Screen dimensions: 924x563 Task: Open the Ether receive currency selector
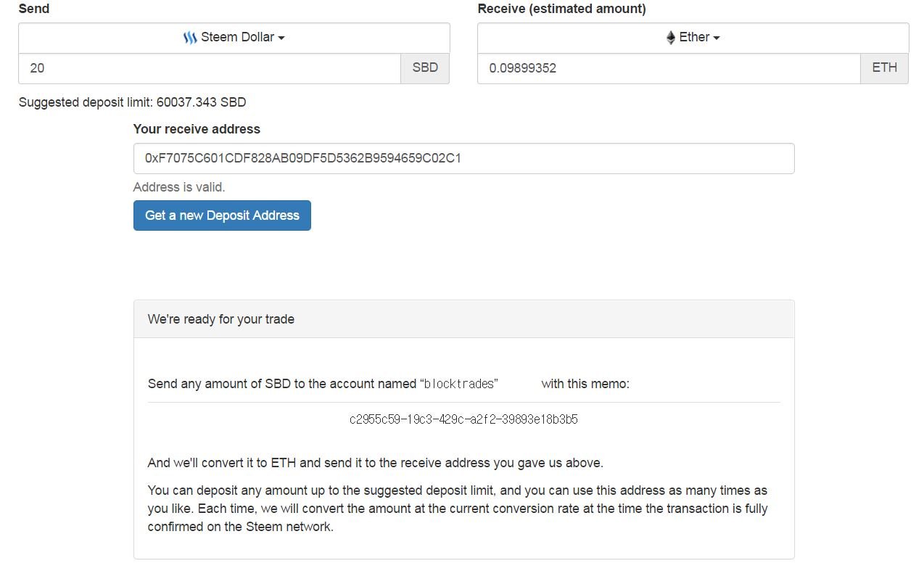(693, 38)
